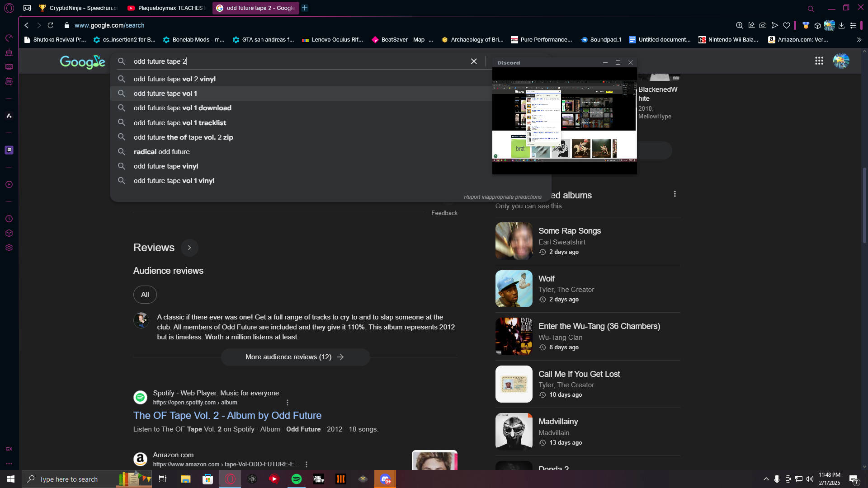Switch to the CryptidNinja Speedrun tab

tap(78, 8)
